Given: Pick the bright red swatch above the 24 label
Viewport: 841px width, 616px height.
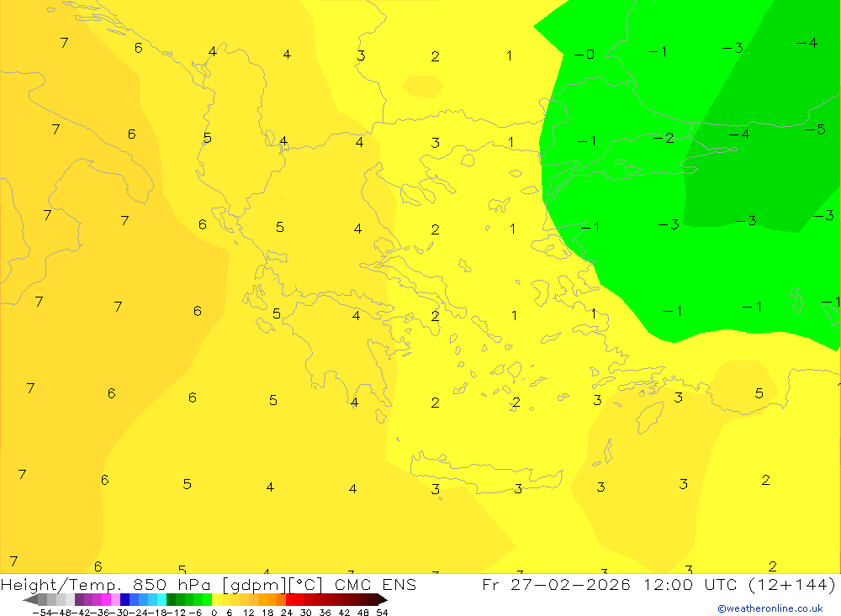Looking at the screenshot, I should [x=290, y=600].
